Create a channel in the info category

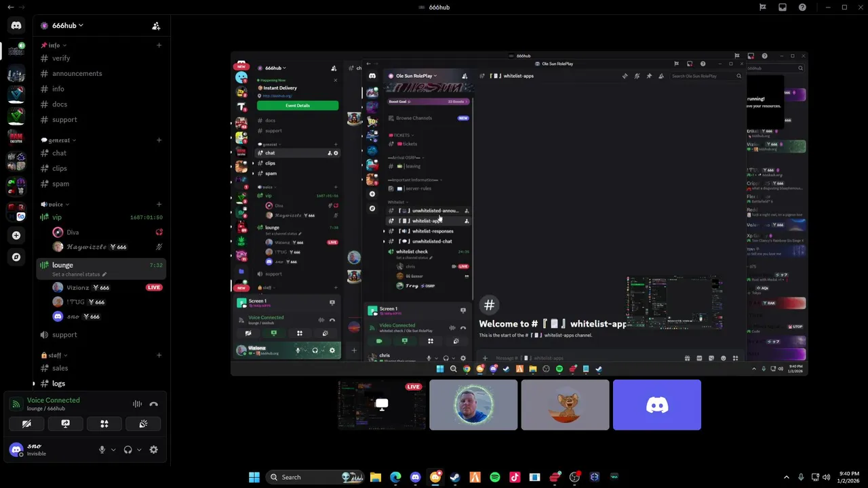tap(159, 45)
